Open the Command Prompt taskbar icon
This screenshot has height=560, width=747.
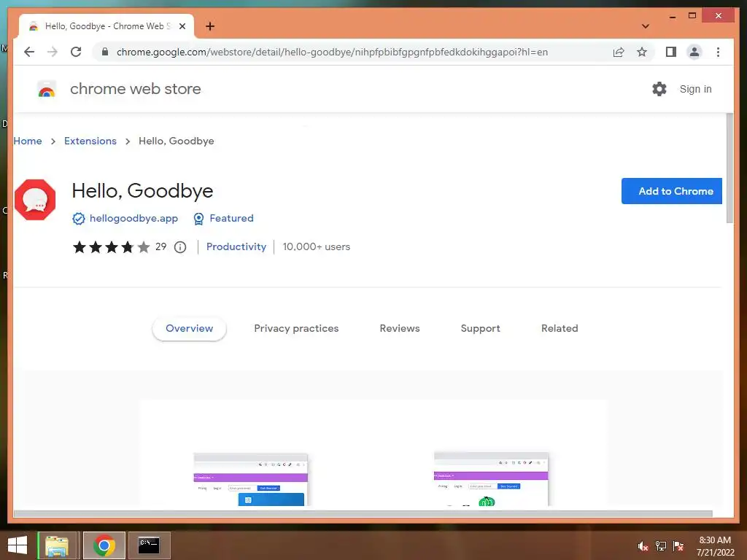coord(149,545)
